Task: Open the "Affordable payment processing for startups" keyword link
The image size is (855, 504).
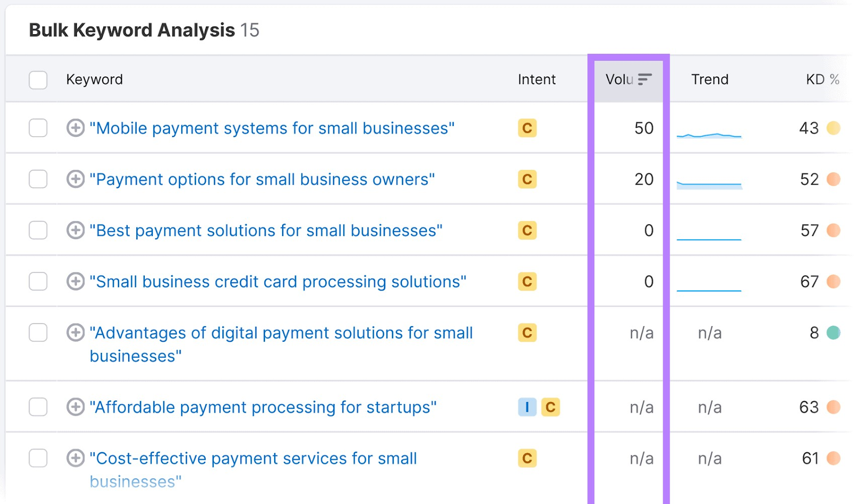Action: click(x=263, y=407)
